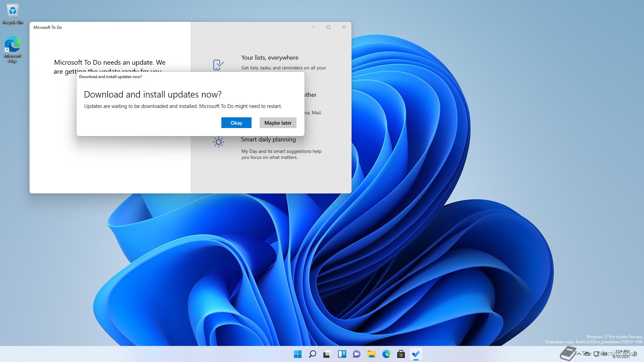Image resolution: width=644 pixels, height=362 pixels.
Task: Launch Microsoft Edge from the taskbar
Action: click(x=386, y=354)
